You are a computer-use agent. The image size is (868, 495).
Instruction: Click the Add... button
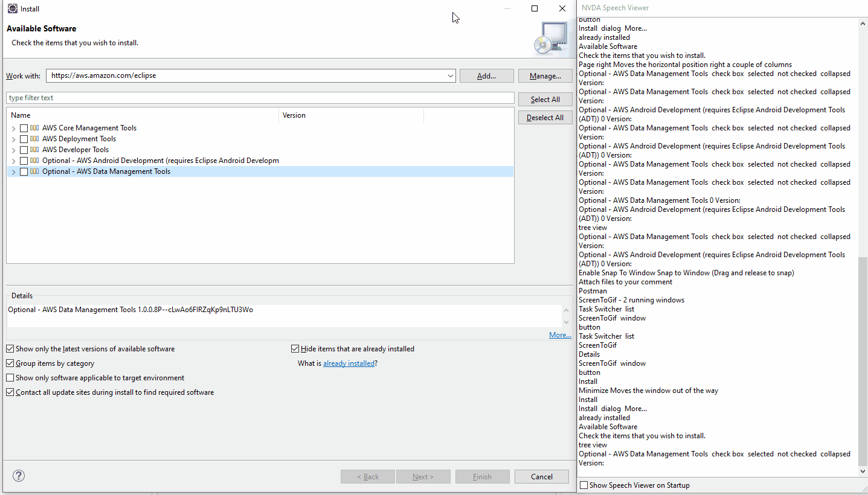tap(487, 76)
